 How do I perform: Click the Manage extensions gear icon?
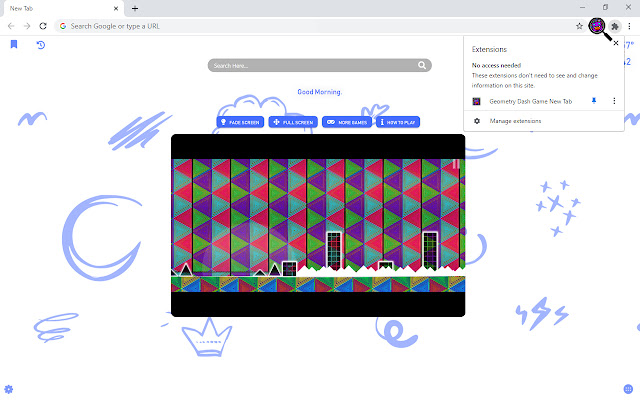(477, 121)
